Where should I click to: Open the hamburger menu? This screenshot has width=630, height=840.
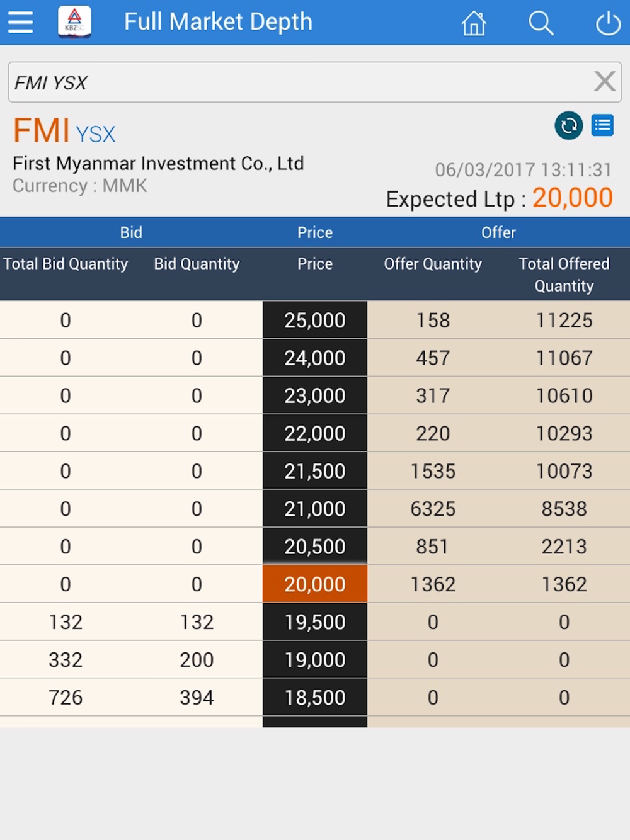coord(20,23)
